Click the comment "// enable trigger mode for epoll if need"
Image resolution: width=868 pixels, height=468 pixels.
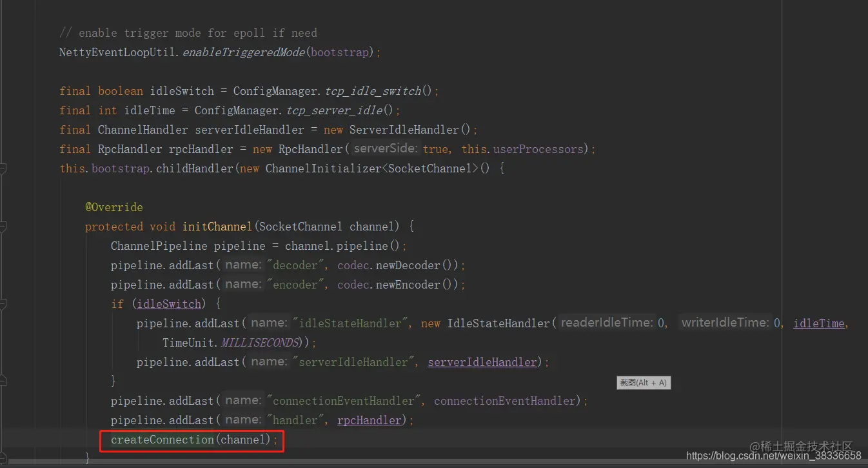tap(188, 33)
